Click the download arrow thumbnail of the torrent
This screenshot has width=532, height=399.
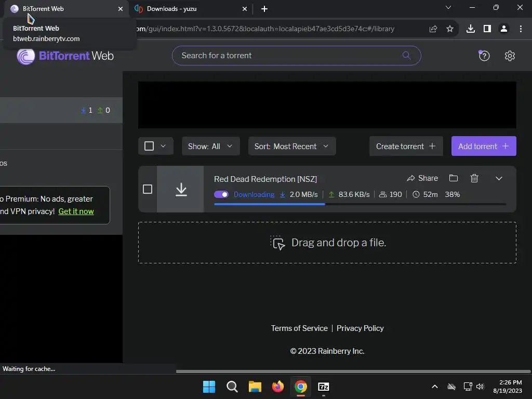pyautogui.click(x=181, y=189)
